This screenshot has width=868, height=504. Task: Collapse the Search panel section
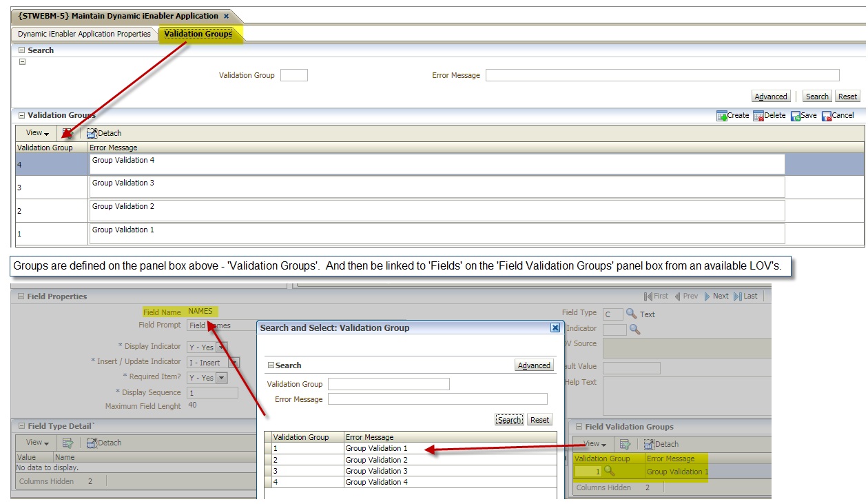click(x=21, y=50)
